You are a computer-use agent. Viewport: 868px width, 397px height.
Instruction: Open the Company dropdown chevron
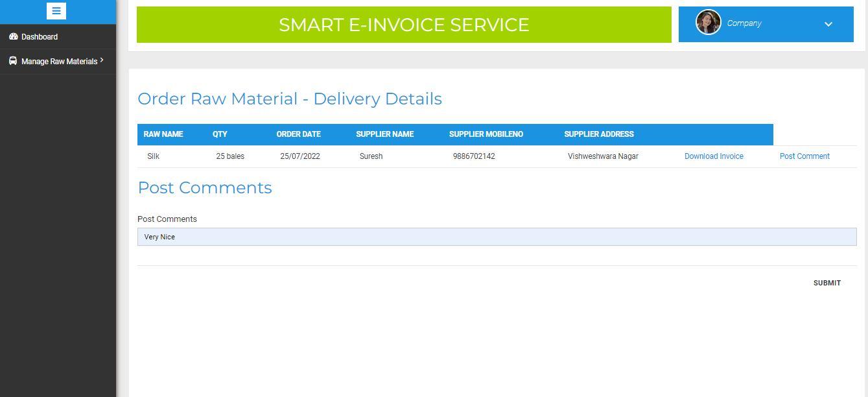tap(828, 24)
